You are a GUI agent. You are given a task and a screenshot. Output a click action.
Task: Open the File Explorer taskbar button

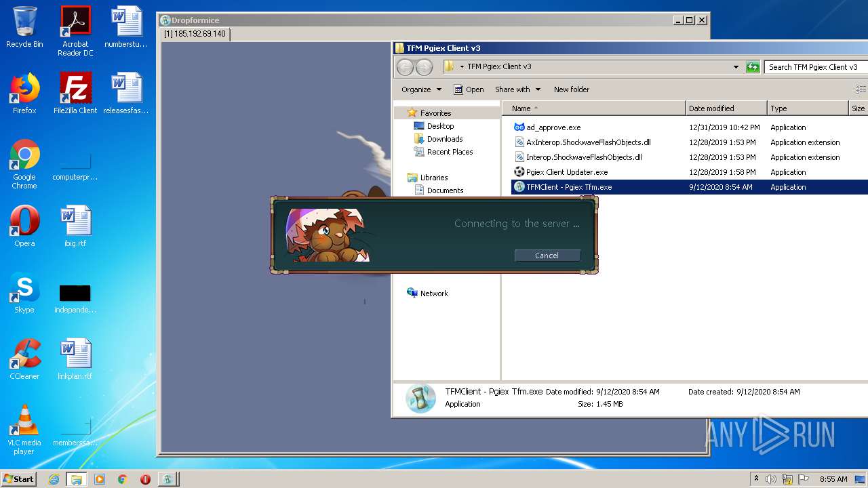pyautogui.click(x=77, y=479)
